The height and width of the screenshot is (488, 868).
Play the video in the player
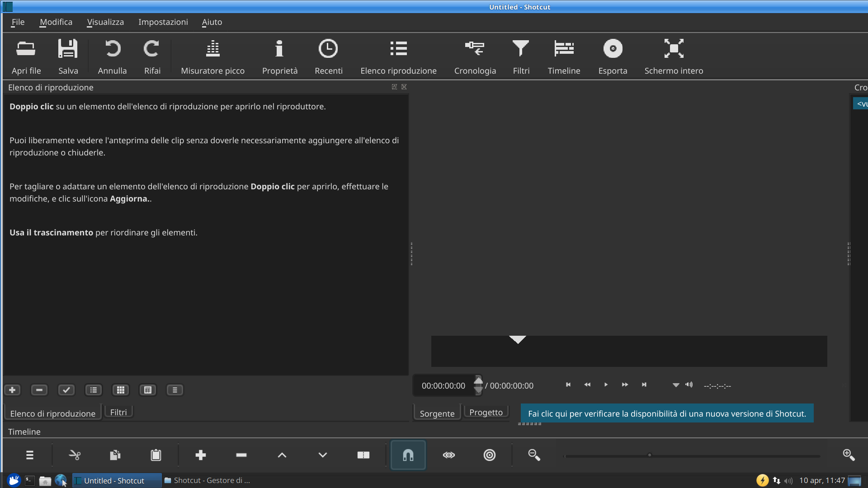(x=606, y=385)
